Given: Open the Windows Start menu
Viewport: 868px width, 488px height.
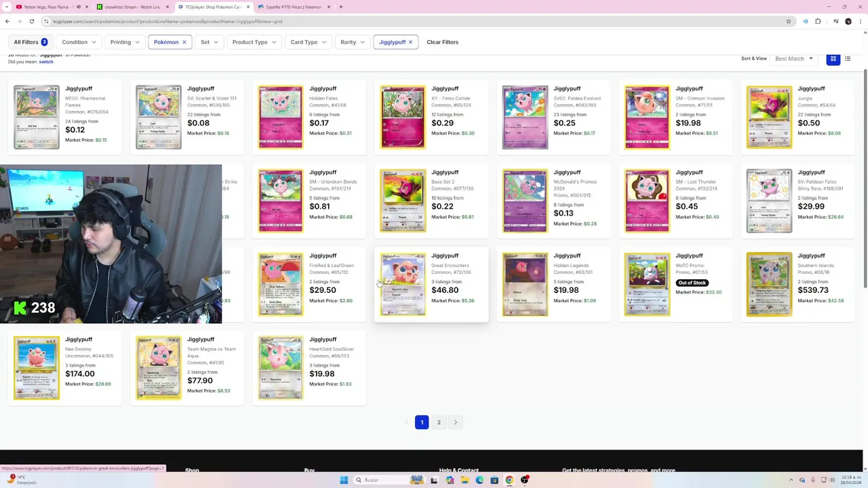Looking at the screenshot, I should (344, 480).
